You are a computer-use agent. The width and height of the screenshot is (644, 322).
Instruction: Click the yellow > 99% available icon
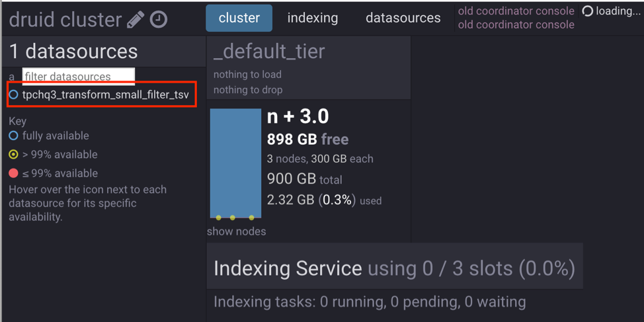point(13,155)
